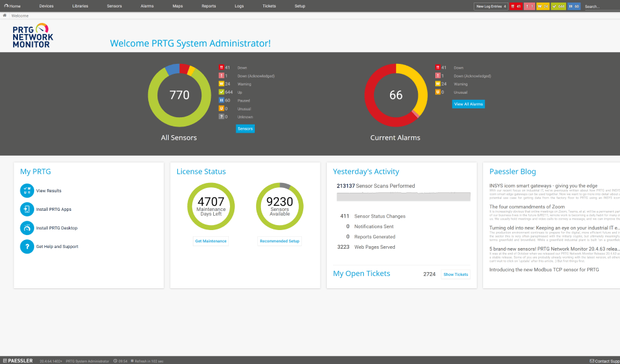Click the blue Paused icon in legend
This screenshot has height=364, width=620.
tap(221, 100)
